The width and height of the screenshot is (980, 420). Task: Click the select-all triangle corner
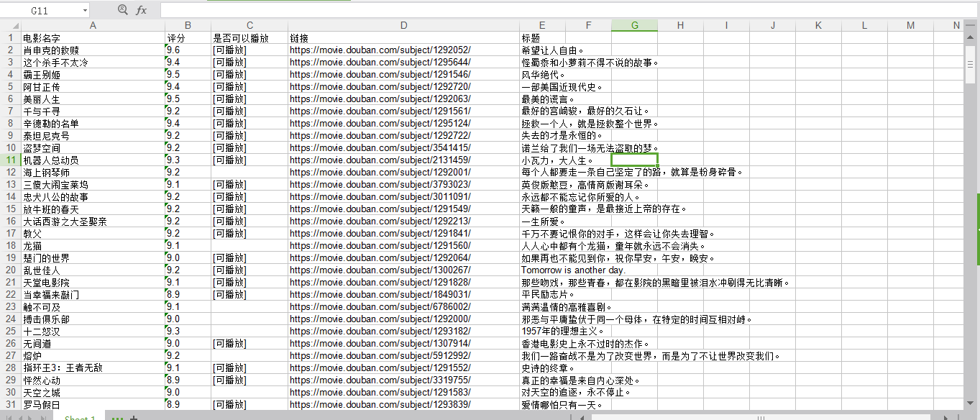(10, 26)
